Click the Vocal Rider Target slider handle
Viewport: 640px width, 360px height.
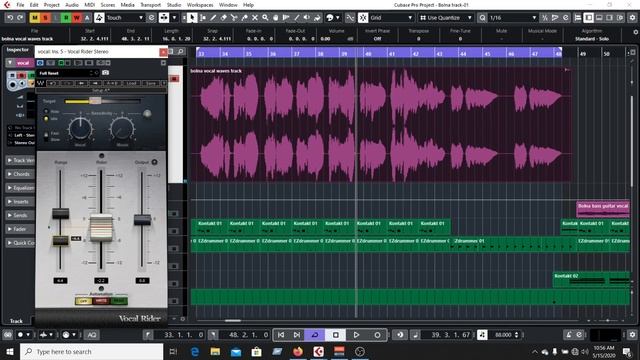pos(95,101)
